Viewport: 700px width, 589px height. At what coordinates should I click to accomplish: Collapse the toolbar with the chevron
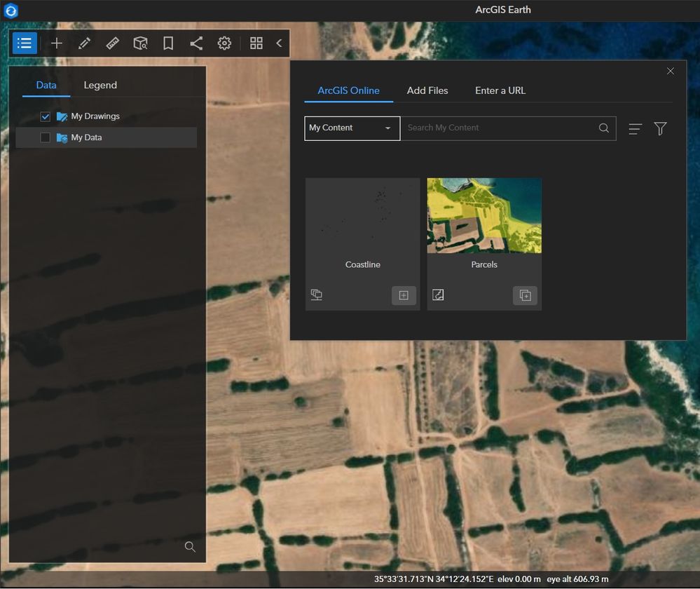click(278, 43)
